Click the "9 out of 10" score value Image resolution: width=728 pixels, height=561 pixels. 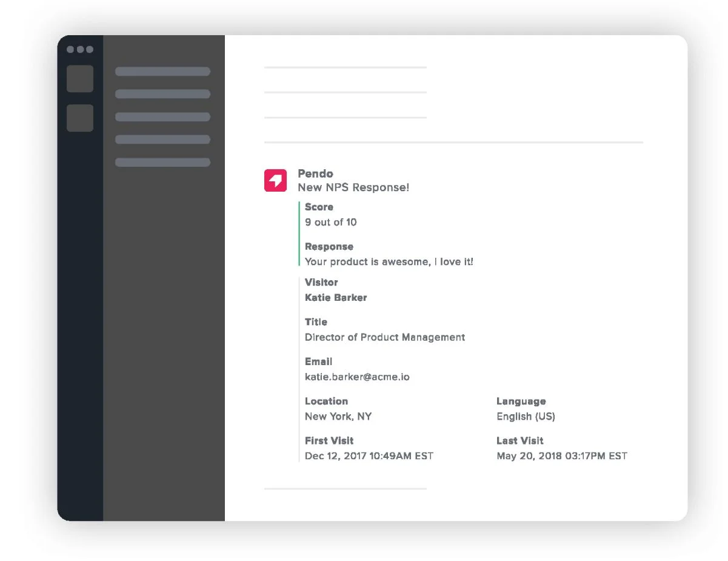point(330,222)
